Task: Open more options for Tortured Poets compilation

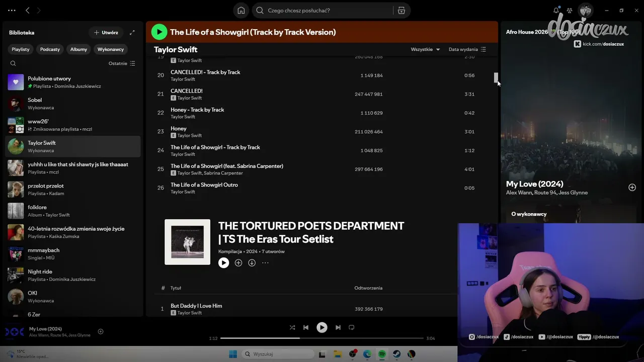Action: tap(265, 263)
